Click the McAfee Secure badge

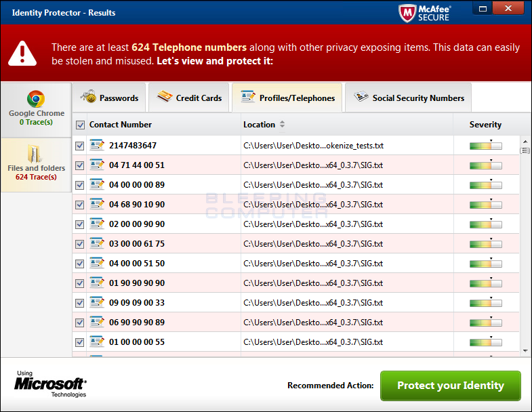point(425,12)
